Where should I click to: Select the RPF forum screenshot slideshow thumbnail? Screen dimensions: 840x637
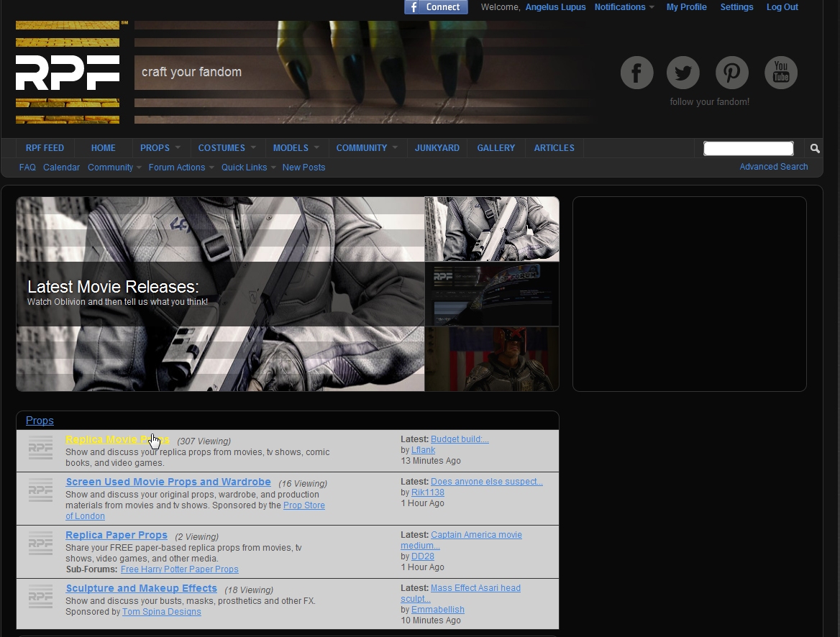492,294
